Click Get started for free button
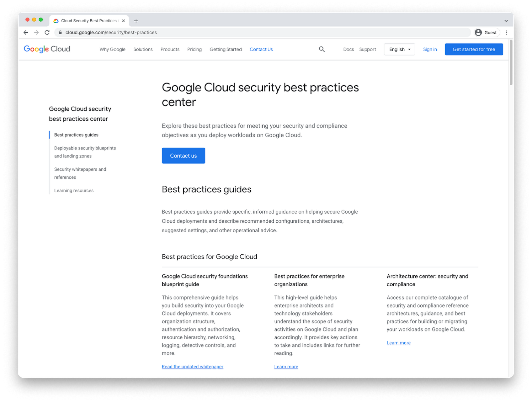 pos(474,49)
